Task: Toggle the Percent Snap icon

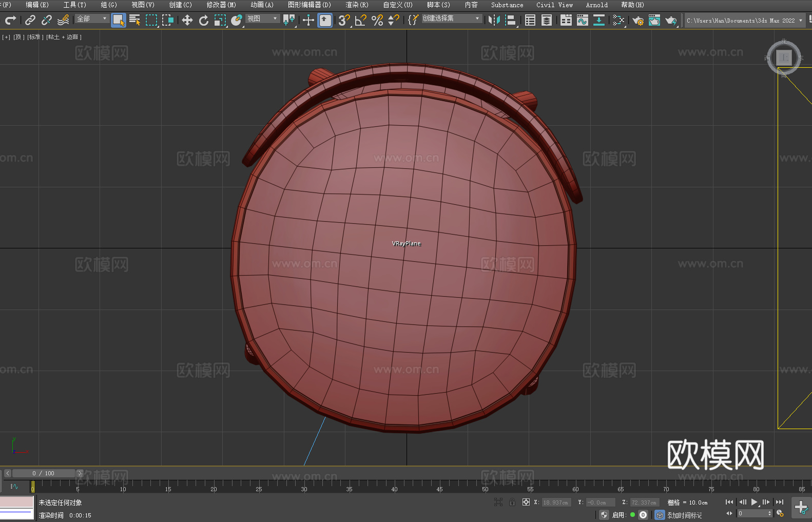Action: click(x=377, y=20)
